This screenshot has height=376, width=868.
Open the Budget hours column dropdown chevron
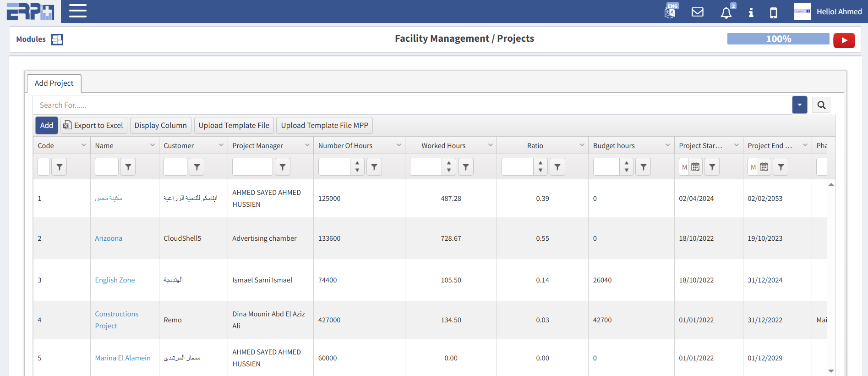(667, 145)
